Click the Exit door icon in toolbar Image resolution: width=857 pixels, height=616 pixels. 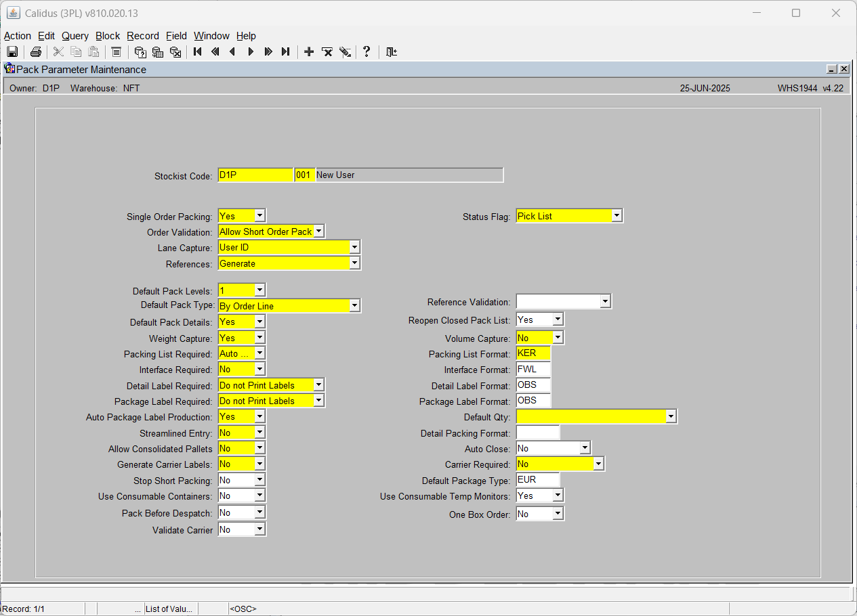click(x=391, y=52)
